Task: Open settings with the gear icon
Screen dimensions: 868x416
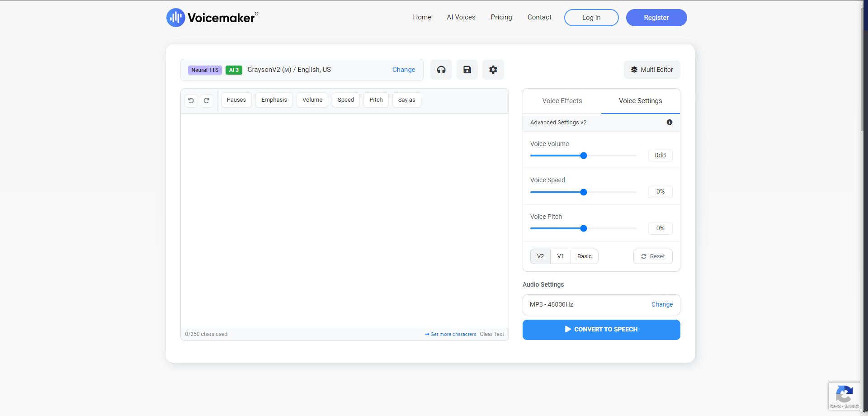Action: [493, 70]
